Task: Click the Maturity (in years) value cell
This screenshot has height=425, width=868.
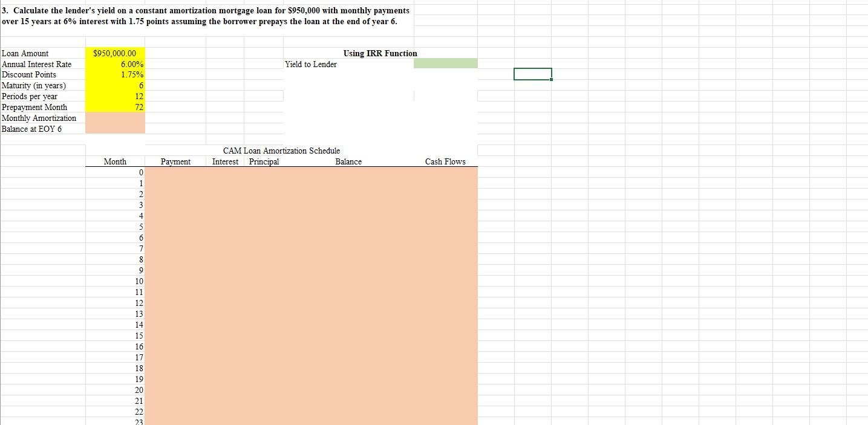Action: click(x=116, y=85)
